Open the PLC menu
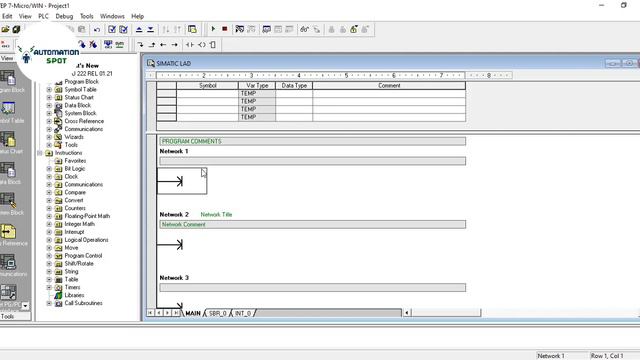Image resolution: width=640 pixels, height=360 pixels. point(43,16)
